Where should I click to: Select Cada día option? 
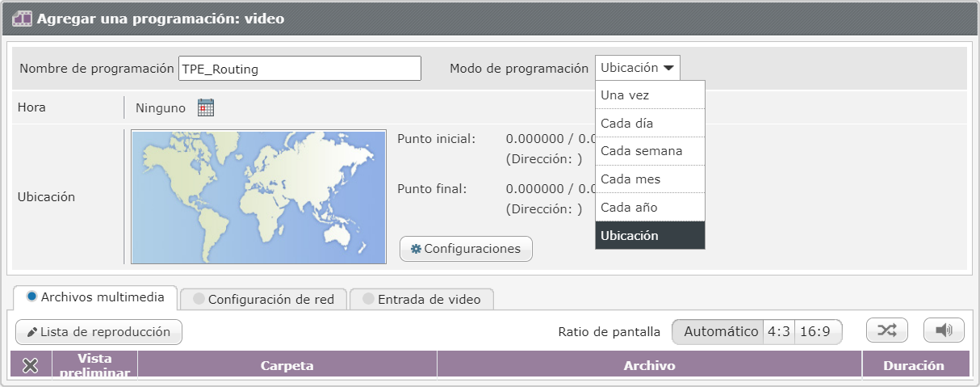point(650,123)
